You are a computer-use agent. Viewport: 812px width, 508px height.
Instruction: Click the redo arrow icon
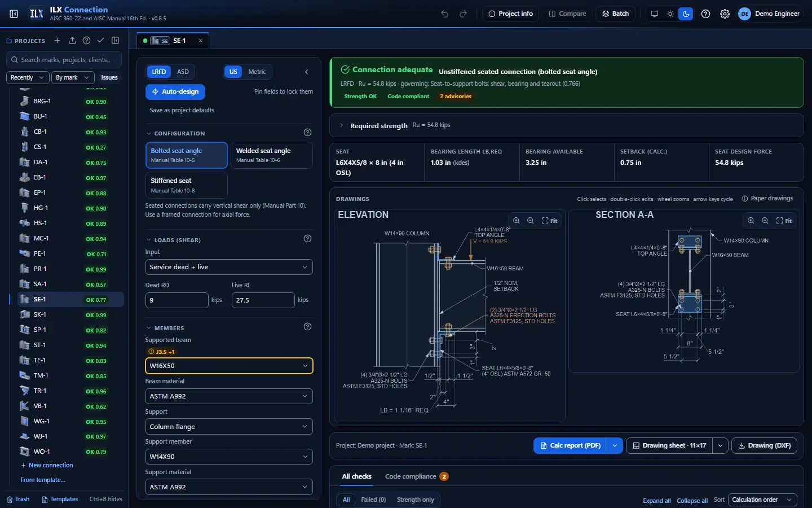pyautogui.click(x=464, y=14)
